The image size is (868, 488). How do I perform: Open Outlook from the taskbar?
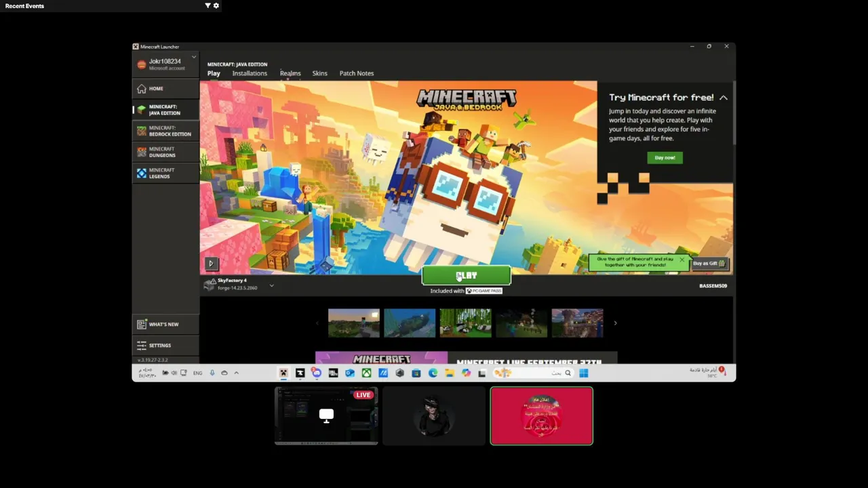point(350,373)
